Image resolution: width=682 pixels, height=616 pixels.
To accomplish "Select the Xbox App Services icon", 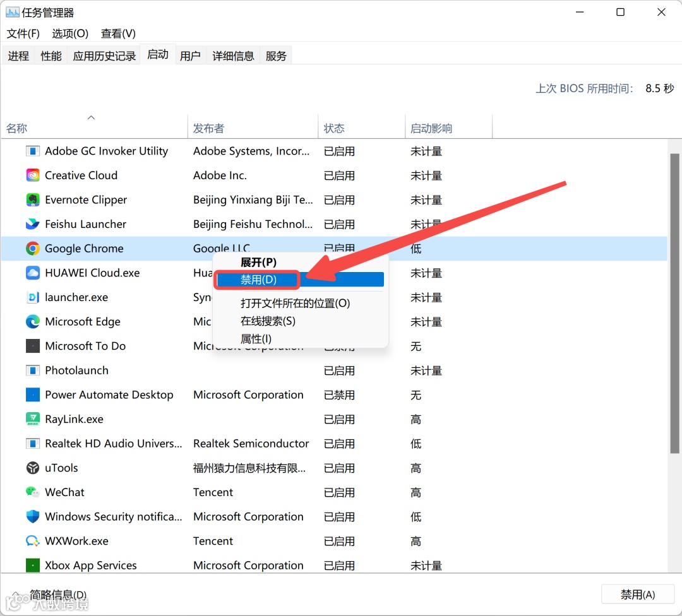I will pos(33,565).
